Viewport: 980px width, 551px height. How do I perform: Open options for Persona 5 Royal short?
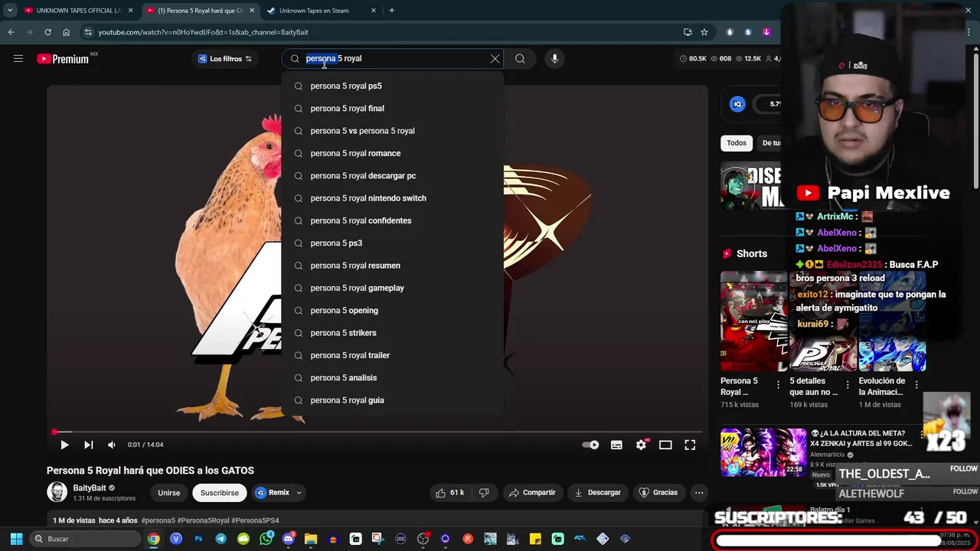click(x=779, y=385)
